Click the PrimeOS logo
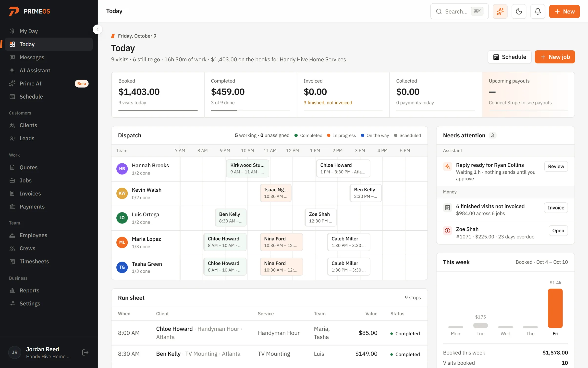This screenshot has height=368, width=588. tap(29, 11)
